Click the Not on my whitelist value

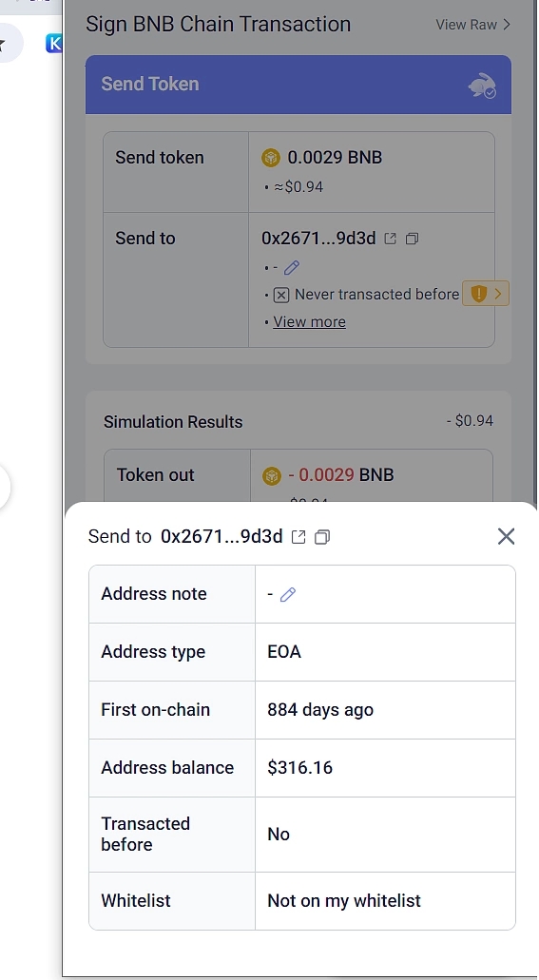344,900
